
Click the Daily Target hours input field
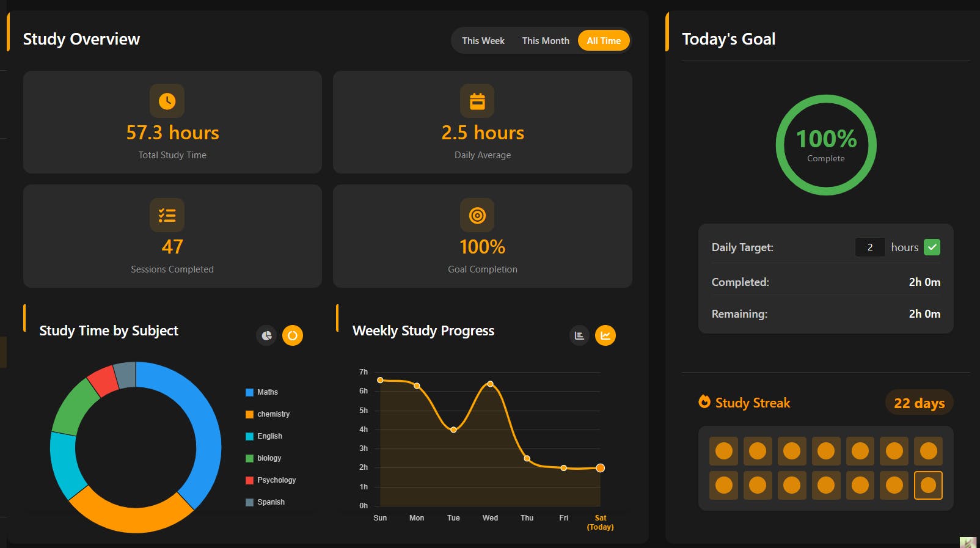point(870,247)
